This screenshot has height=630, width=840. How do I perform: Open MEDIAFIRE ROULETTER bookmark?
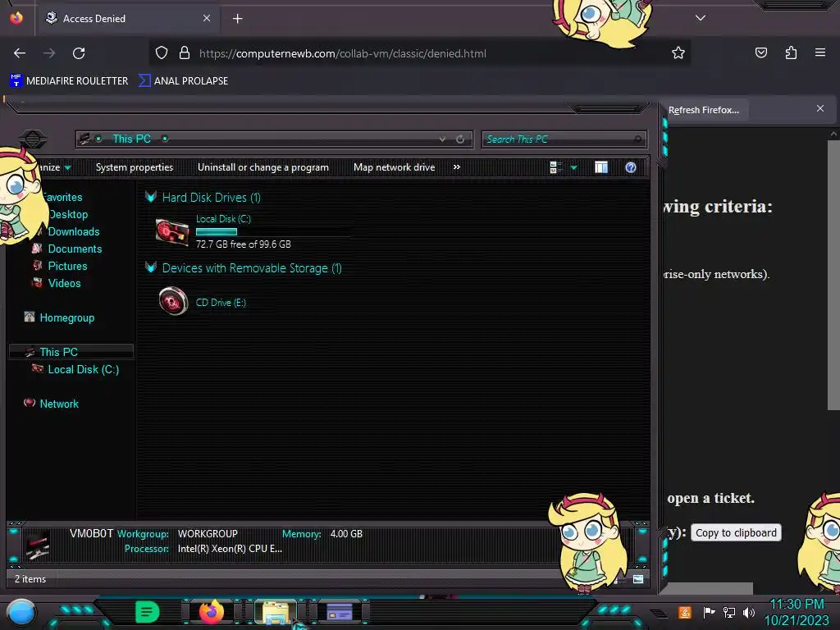click(69, 81)
